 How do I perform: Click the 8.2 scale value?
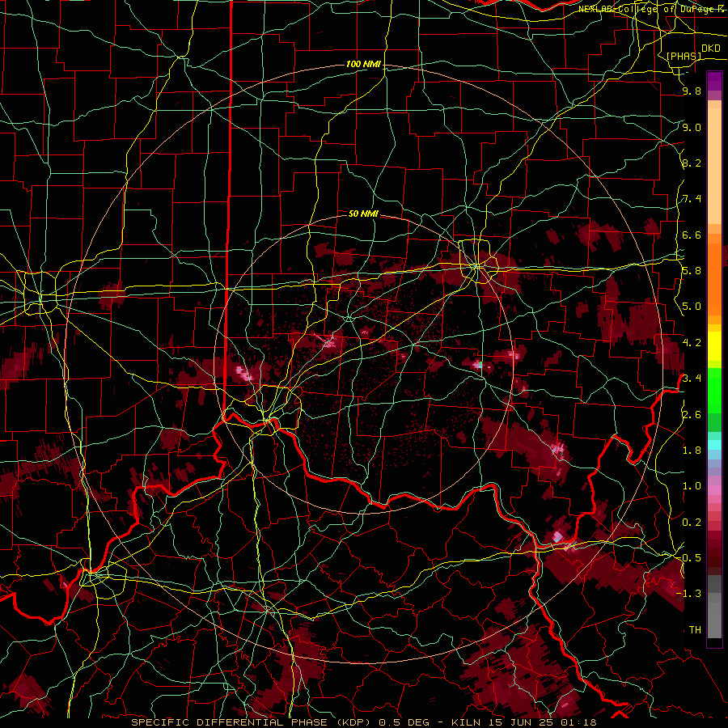[692, 163]
